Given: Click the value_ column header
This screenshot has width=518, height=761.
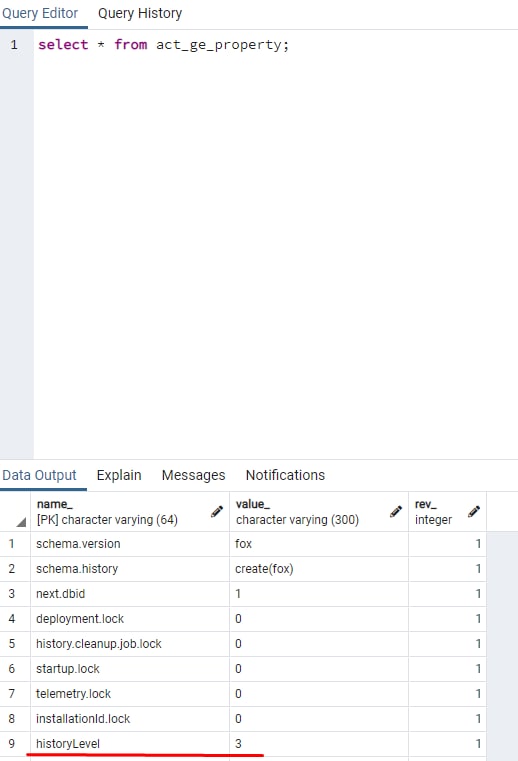Looking at the screenshot, I should tap(319, 512).
